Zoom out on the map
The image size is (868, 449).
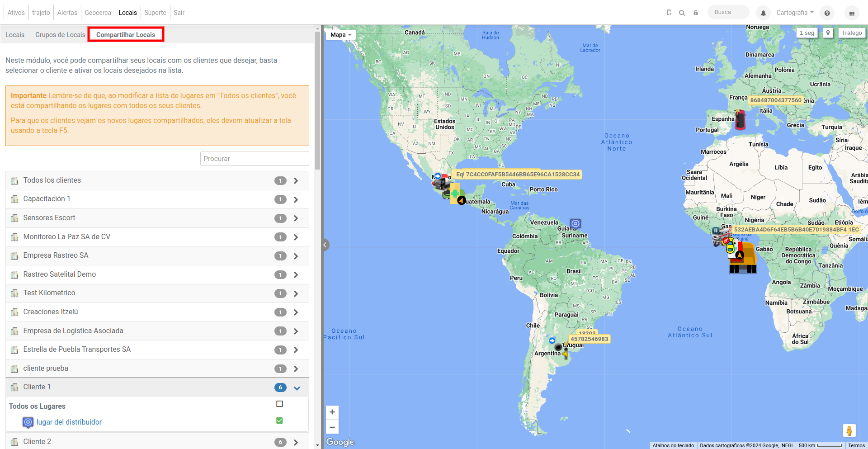pos(332,427)
